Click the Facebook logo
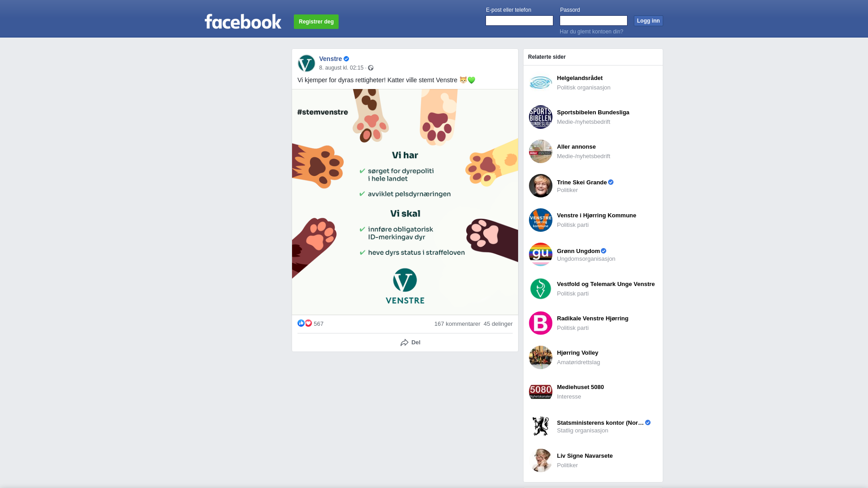868x488 pixels. tap(243, 21)
